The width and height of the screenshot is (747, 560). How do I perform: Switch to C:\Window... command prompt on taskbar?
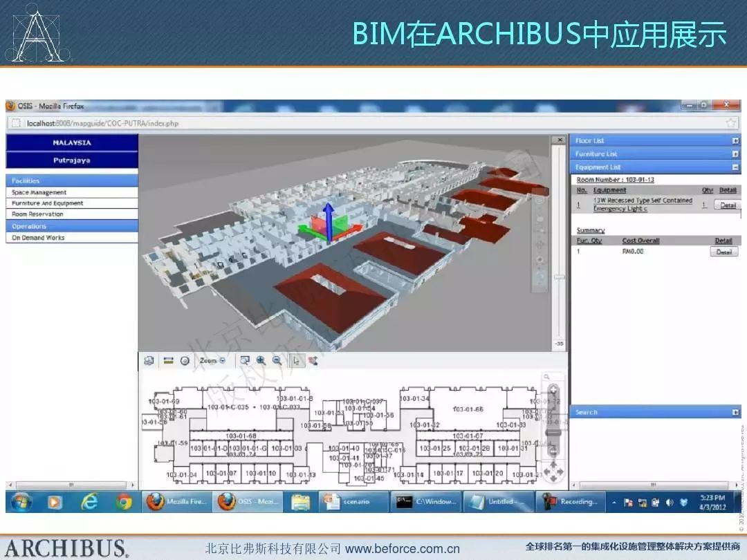click(425, 502)
